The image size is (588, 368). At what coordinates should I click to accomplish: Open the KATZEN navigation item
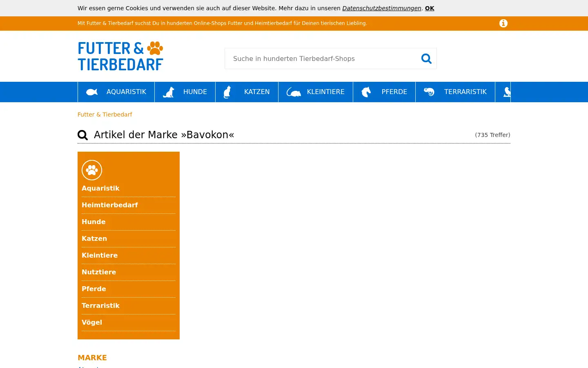tap(247, 92)
